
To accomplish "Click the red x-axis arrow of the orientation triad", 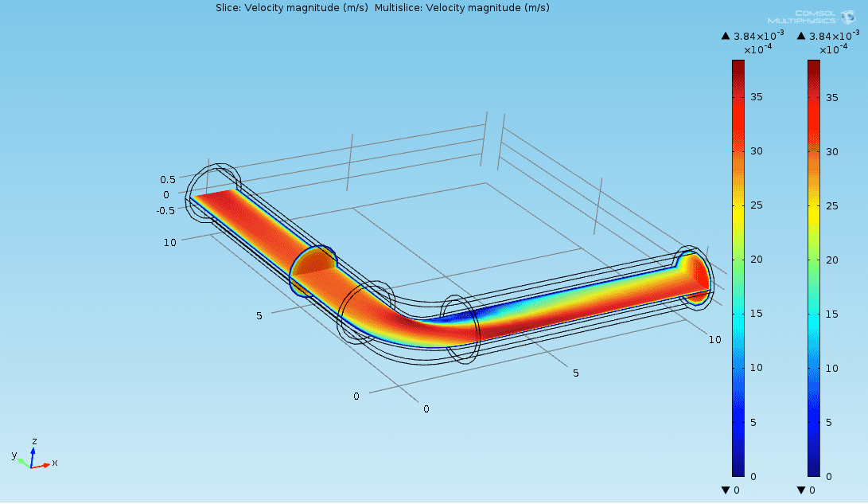I will pos(43,464).
